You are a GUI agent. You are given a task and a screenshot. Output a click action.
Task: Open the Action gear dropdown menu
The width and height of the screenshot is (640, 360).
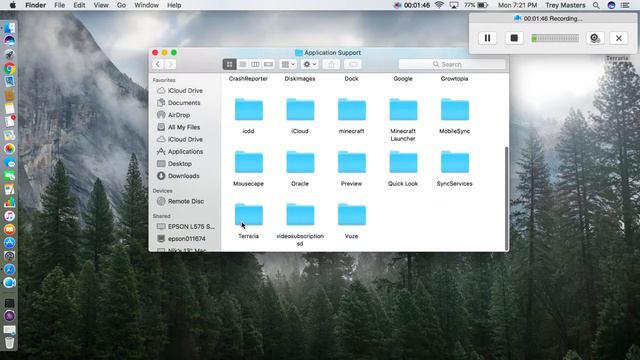coord(309,64)
